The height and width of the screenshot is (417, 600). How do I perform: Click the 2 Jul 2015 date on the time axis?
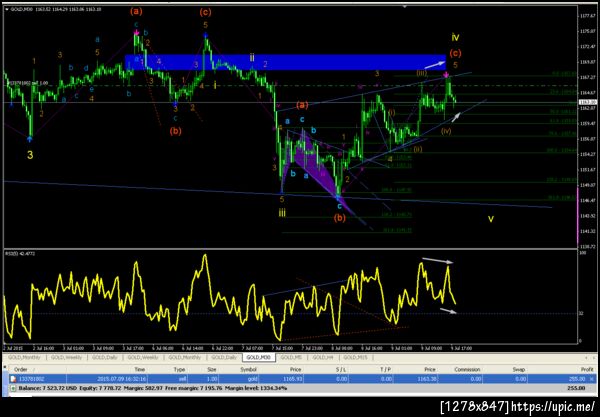point(14,349)
